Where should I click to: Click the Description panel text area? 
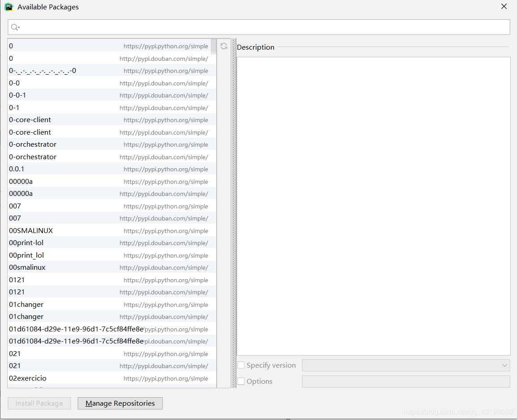click(374, 206)
